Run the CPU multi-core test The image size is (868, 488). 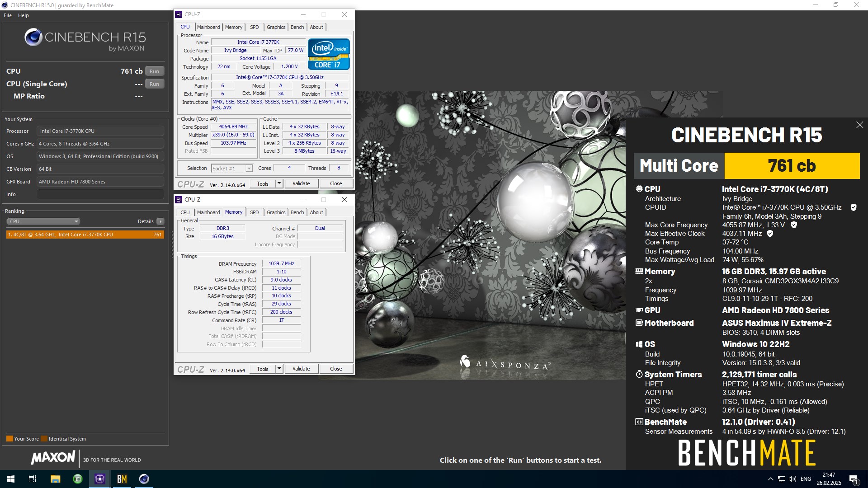click(155, 71)
